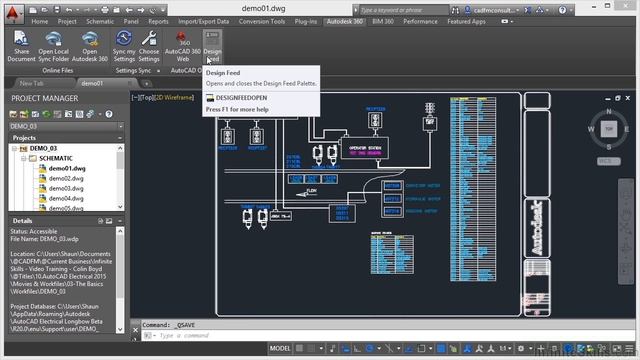
Task: Click first Project Manager toolbar icon
Action: [13, 114]
